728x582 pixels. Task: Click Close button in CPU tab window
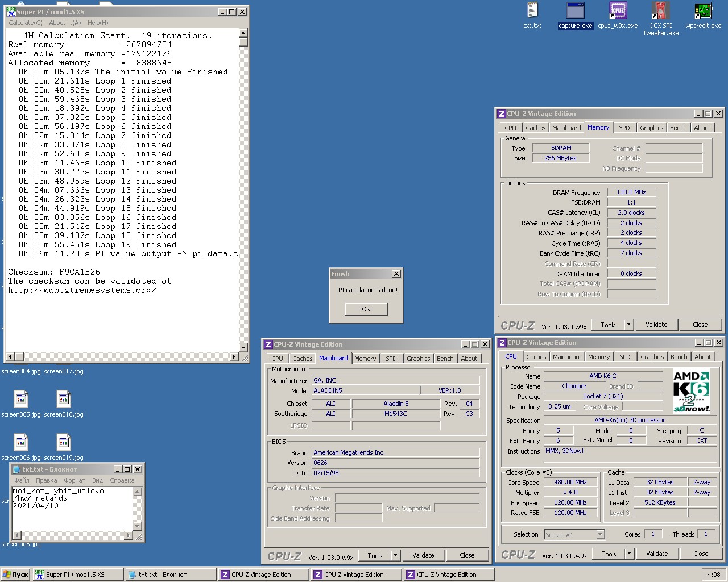tap(701, 554)
